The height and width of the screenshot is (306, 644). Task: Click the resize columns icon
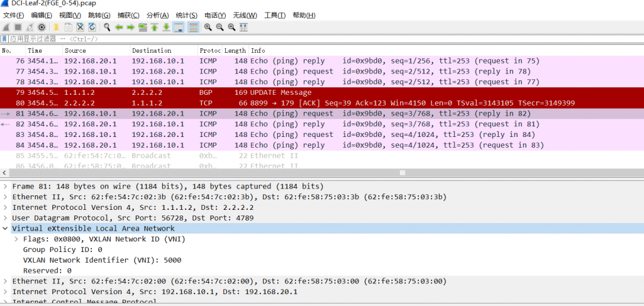(x=243, y=27)
